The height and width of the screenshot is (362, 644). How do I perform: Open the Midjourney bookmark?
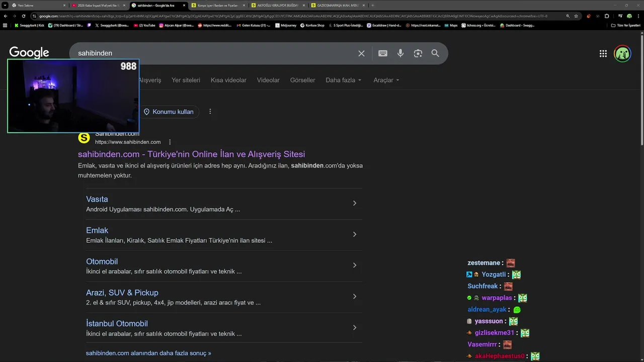(287, 25)
